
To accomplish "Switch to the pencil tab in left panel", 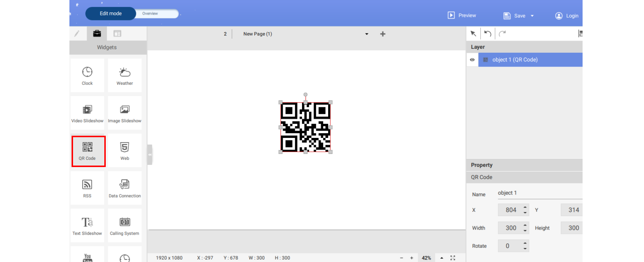I will [77, 33].
